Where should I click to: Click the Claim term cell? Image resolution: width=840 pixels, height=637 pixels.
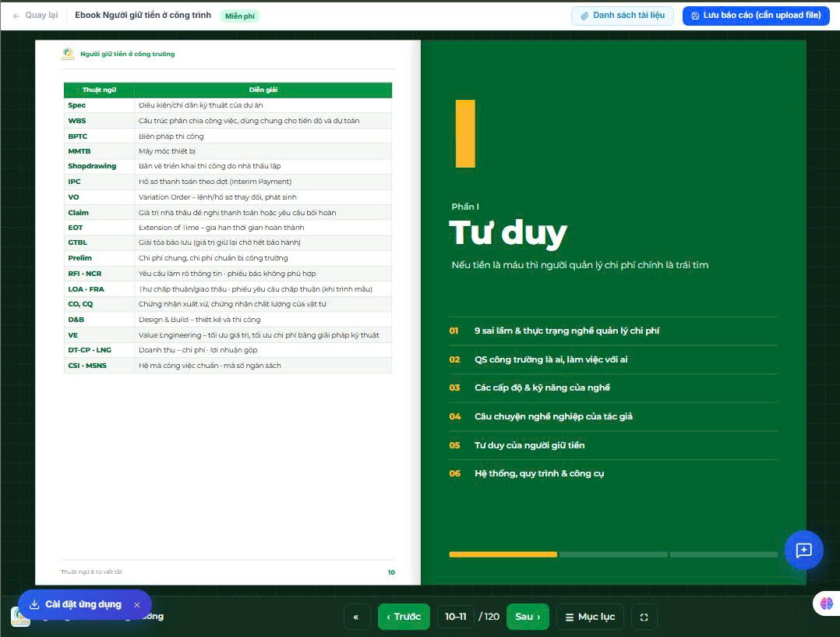99,213
